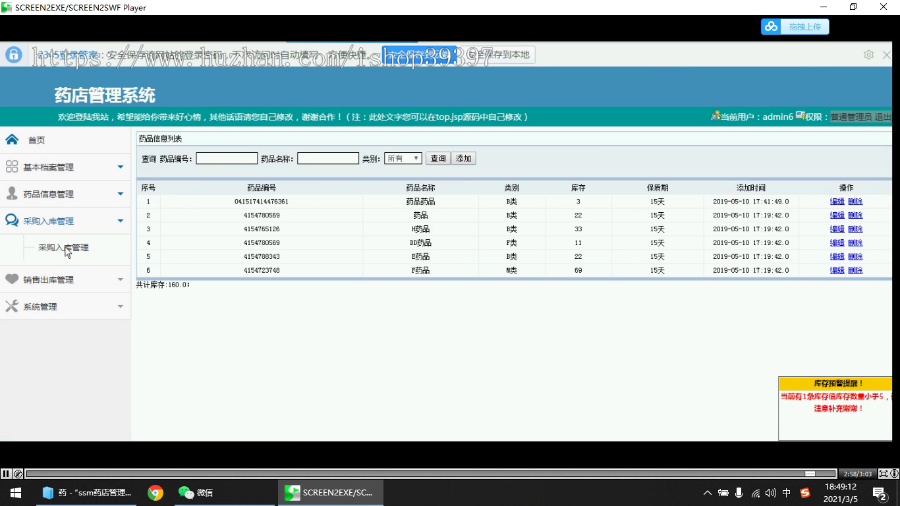Pause the video playback
900x506 pixels.
tap(6, 474)
